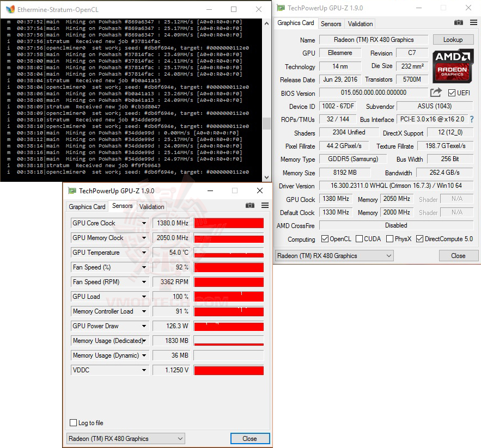
Task: Click the AMD Radeon Graphics logo
Action: click(x=453, y=66)
